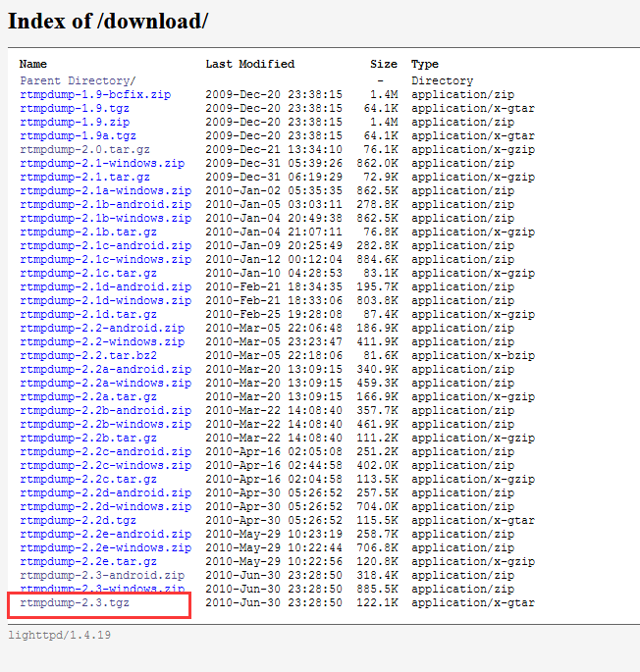This screenshot has height=672, width=640.
Task: Open rtmpdump-2.3-windows.zip link
Action: pyautogui.click(x=102, y=588)
